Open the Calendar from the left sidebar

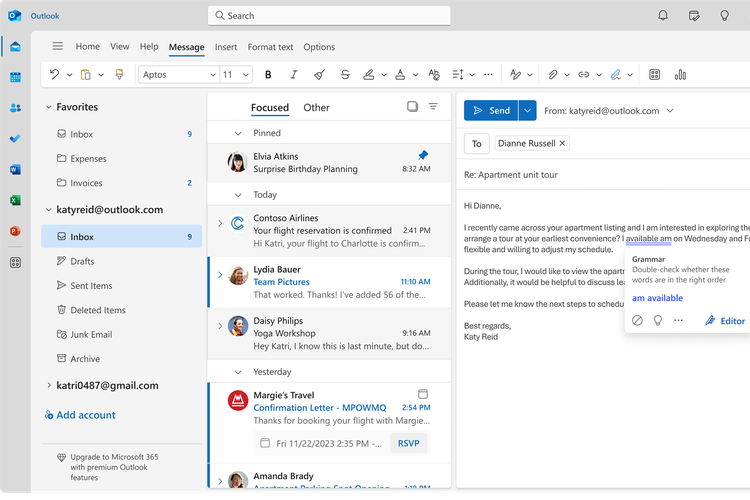pyautogui.click(x=15, y=77)
